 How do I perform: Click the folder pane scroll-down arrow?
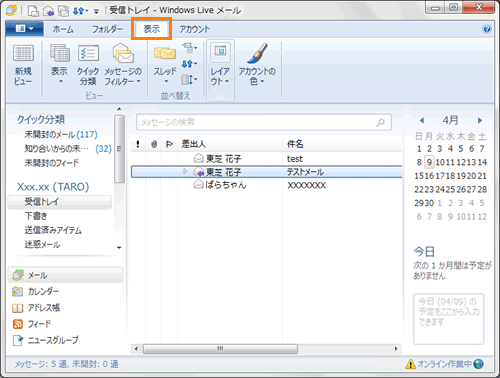pyautogui.click(x=119, y=248)
